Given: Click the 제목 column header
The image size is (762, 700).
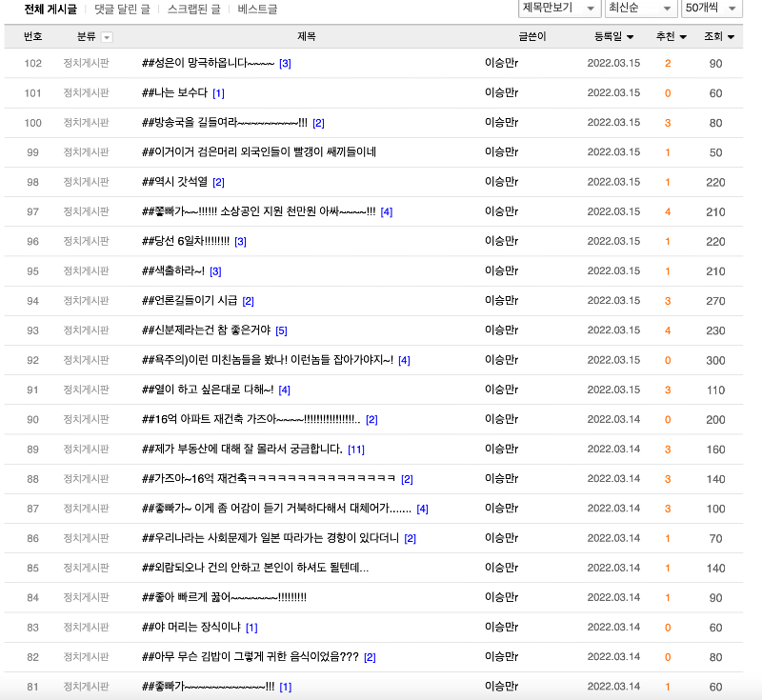Looking at the screenshot, I should click(x=306, y=37).
